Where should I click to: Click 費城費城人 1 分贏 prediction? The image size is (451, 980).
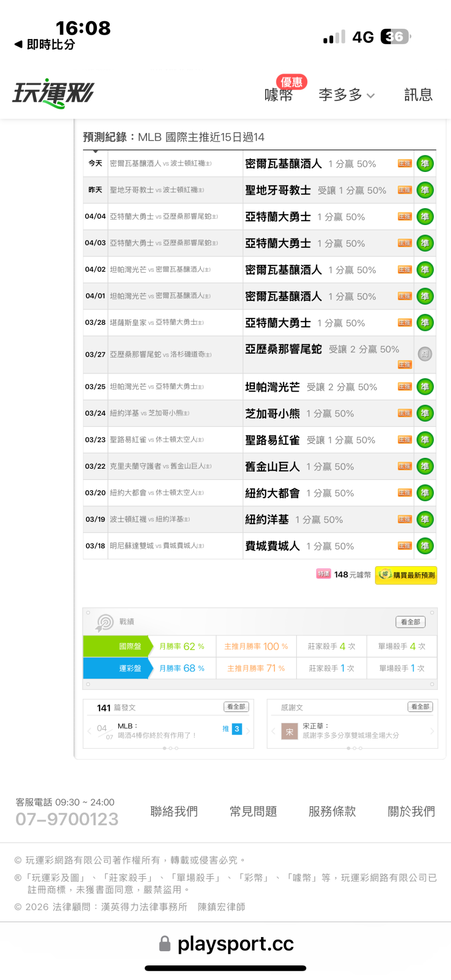click(x=299, y=546)
